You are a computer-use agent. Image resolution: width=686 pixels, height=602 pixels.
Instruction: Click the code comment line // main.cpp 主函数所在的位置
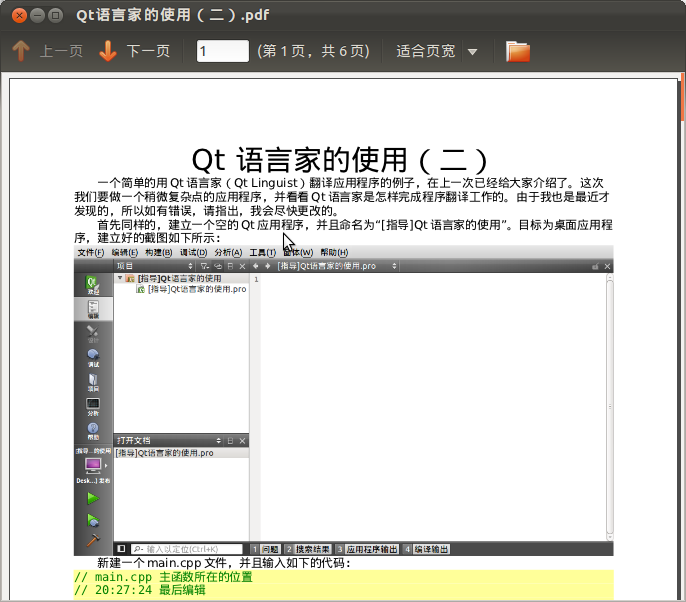(x=163, y=577)
